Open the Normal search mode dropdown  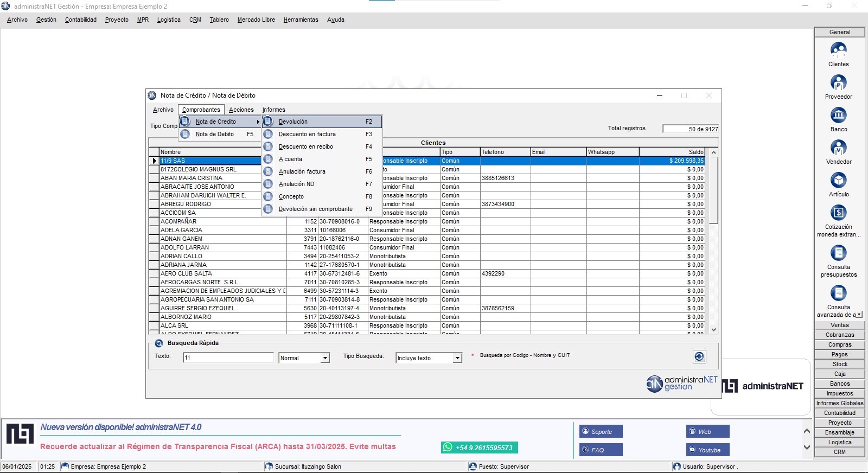pyautogui.click(x=325, y=358)
